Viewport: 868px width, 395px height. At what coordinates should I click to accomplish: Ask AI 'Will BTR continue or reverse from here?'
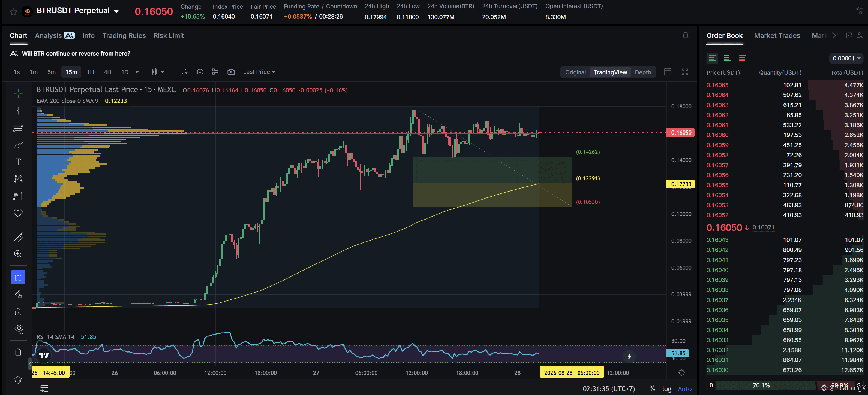point(76,54)
